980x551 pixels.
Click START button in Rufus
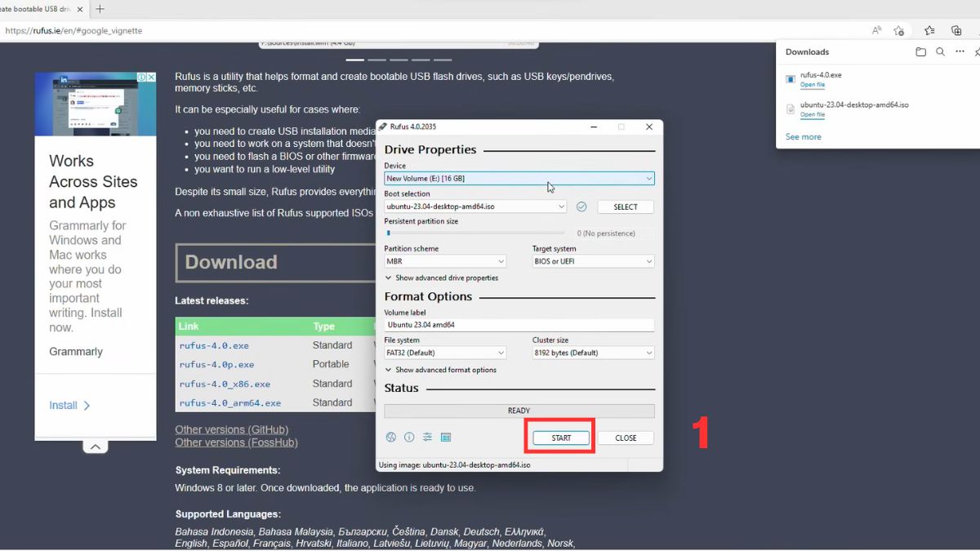pyautogui.click(x=561, y=438)
